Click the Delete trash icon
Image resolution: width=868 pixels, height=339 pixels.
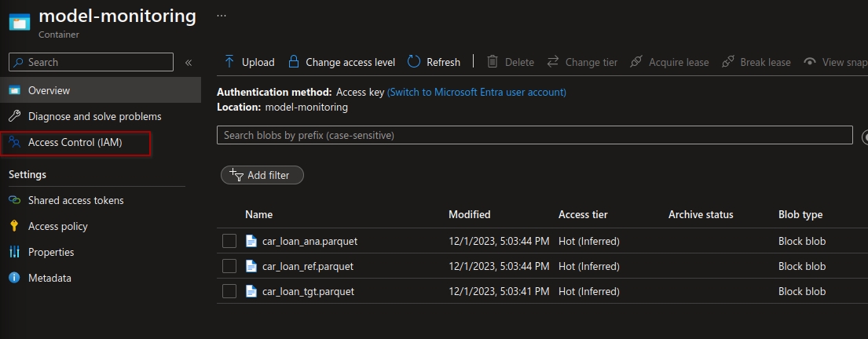coord(493,62)
